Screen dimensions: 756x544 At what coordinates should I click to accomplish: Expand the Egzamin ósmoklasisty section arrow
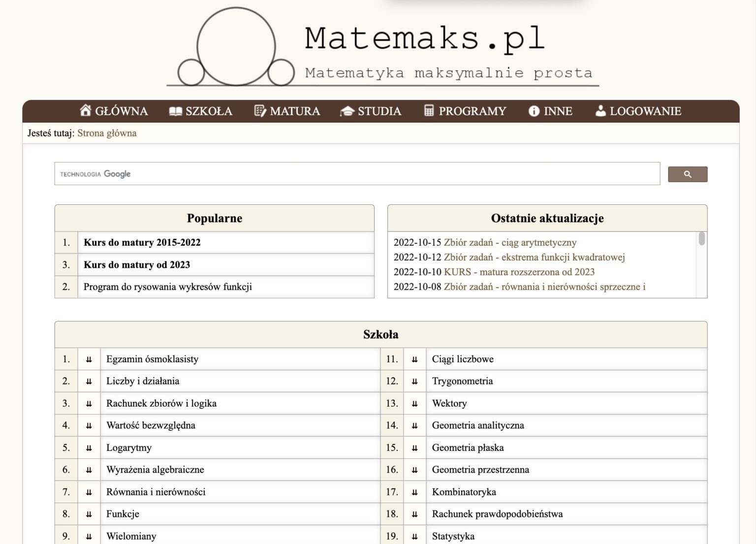point(89,359)
